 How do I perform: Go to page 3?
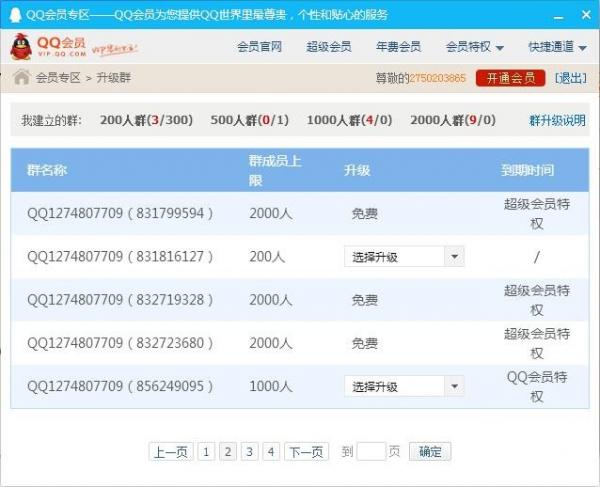point(249,452)
